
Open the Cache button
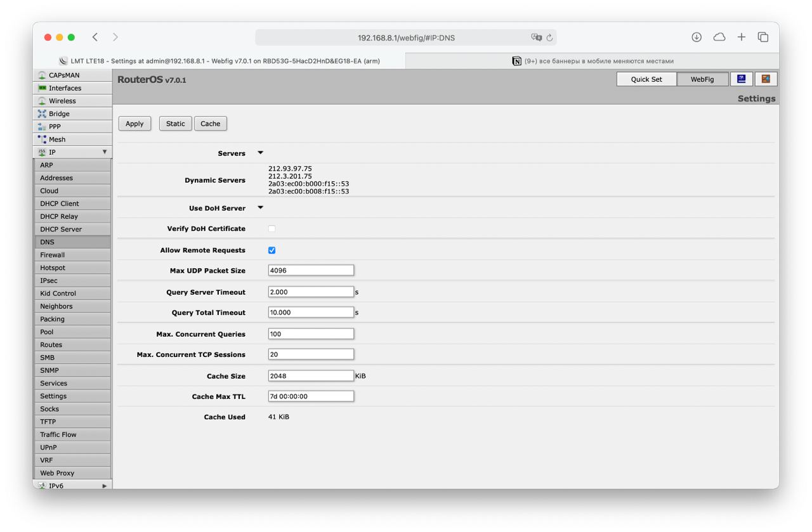tap(211, 124)
